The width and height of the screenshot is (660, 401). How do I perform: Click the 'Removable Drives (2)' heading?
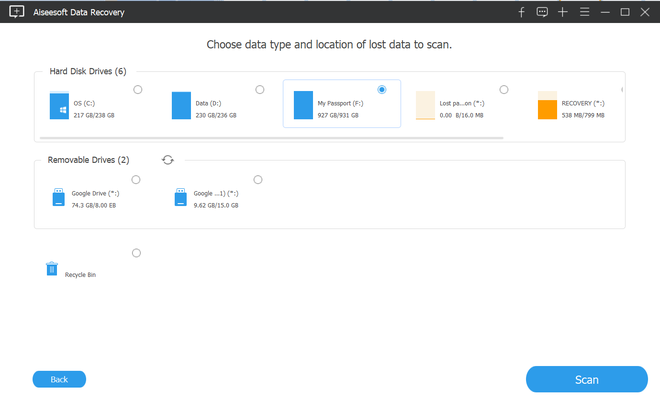click(x=88, y=160)
